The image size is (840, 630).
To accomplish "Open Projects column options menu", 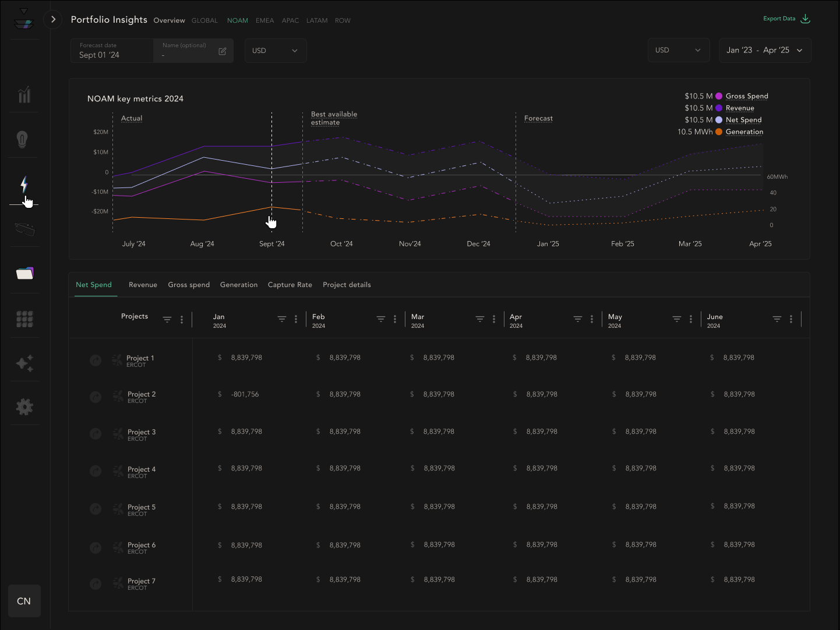I will (x=182, y=320).
